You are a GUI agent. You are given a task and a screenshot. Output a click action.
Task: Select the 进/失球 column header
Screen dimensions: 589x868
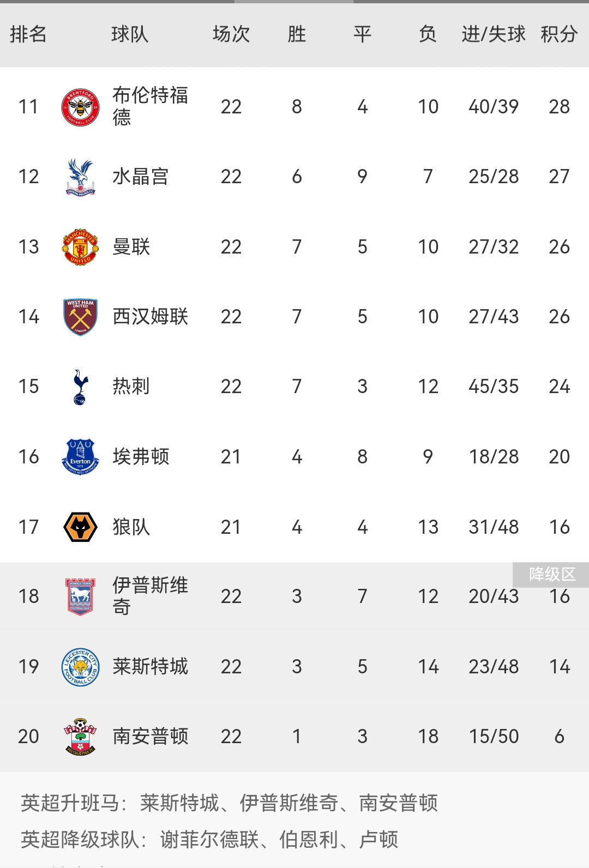tap(494, 34)
